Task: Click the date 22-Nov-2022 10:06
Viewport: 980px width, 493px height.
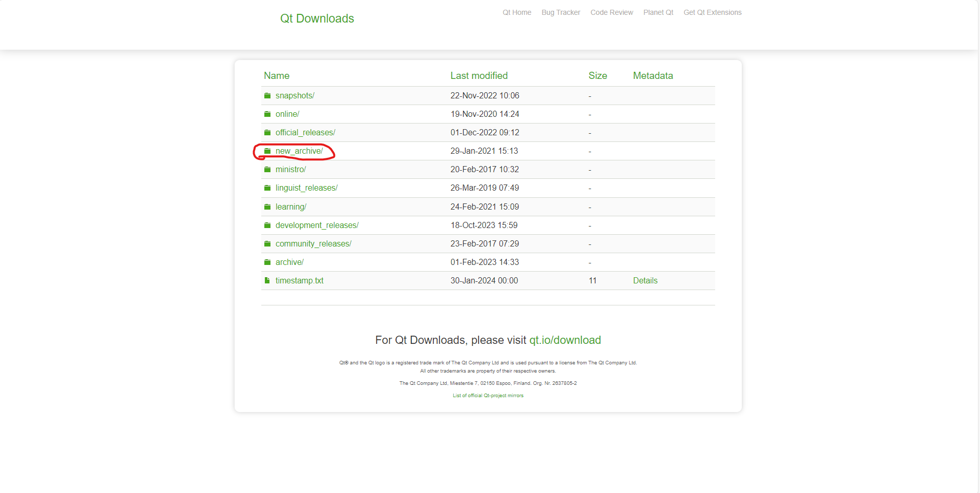Action: click(x=485, y=96)
